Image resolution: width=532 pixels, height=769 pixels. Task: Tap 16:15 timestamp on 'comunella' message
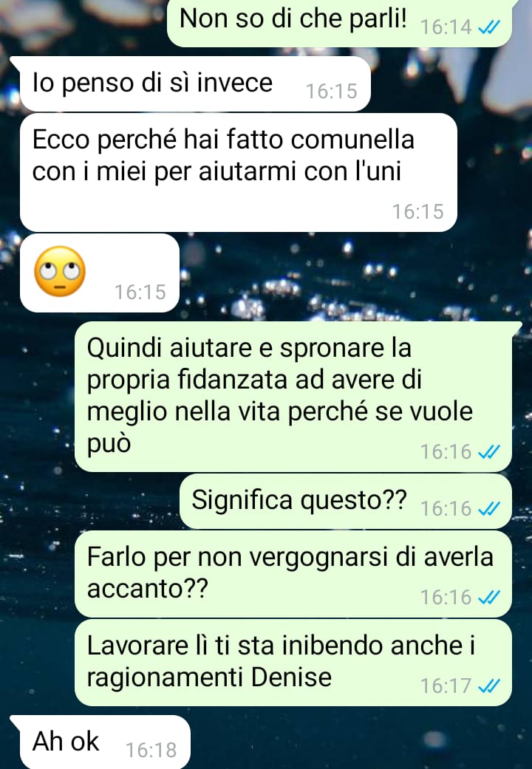(417, 212)
